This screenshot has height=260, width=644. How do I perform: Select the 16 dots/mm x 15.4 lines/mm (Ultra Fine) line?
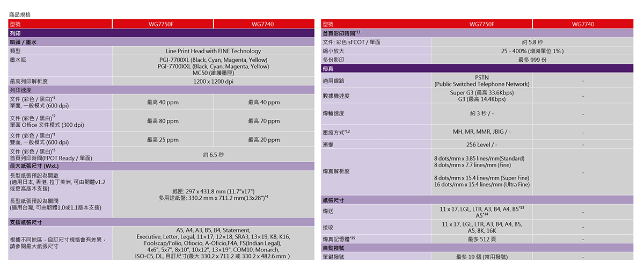pyautogui.click(x=482, y=184)
